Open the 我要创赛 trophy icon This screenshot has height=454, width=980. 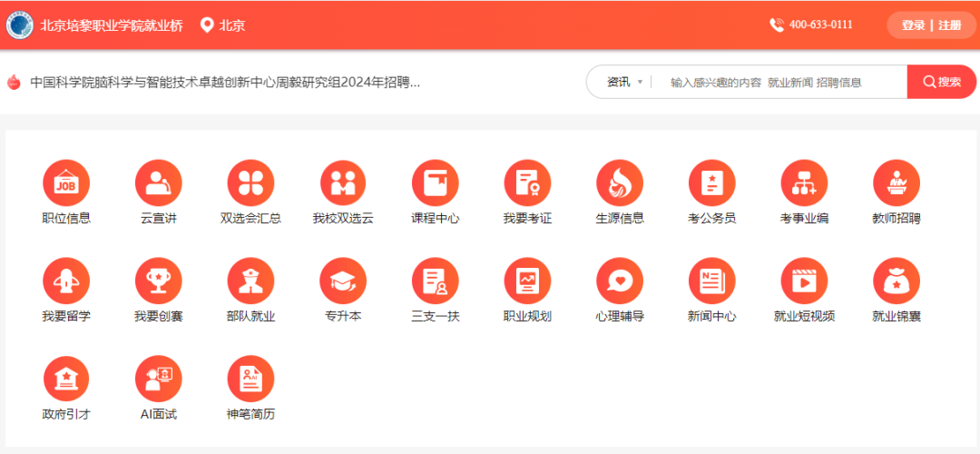[x=159, y=281]
